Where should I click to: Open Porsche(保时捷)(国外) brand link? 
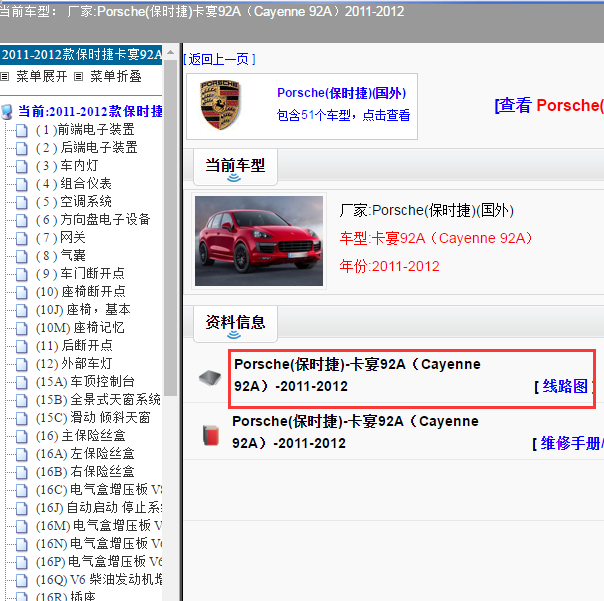point(342,93)
